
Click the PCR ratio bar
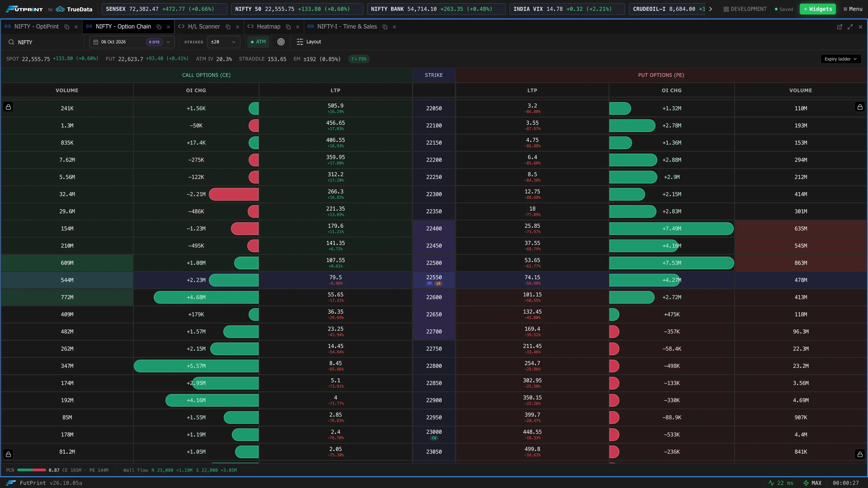click(31, 470)
